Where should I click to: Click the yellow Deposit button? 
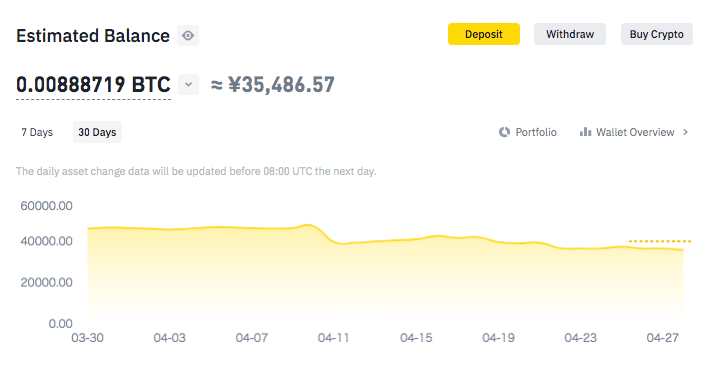coord(484,34)
